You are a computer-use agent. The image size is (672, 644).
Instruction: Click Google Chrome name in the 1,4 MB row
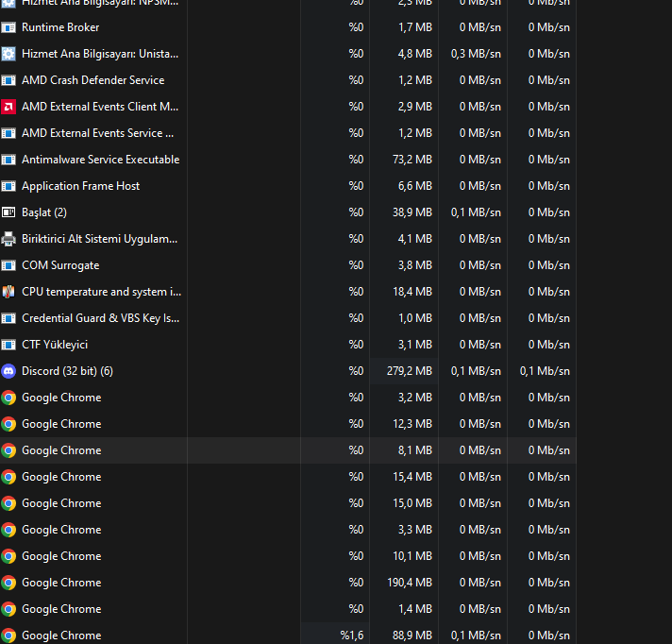point(61,609)
